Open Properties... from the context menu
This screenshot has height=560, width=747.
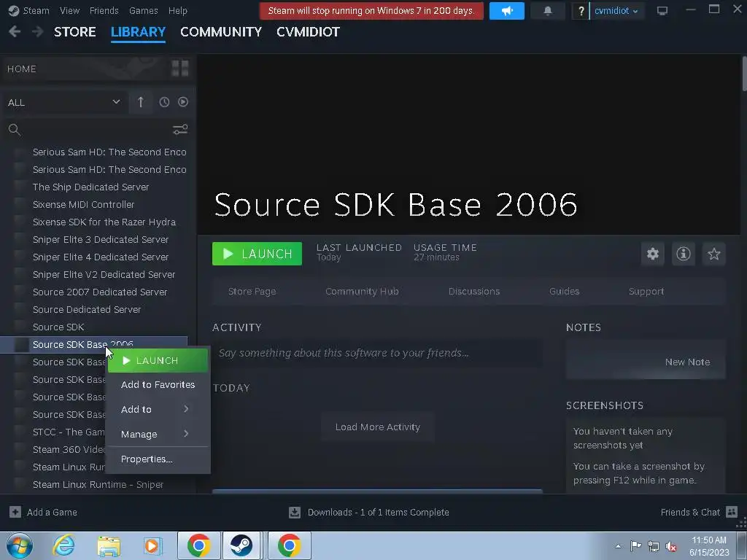click(158, 459)
